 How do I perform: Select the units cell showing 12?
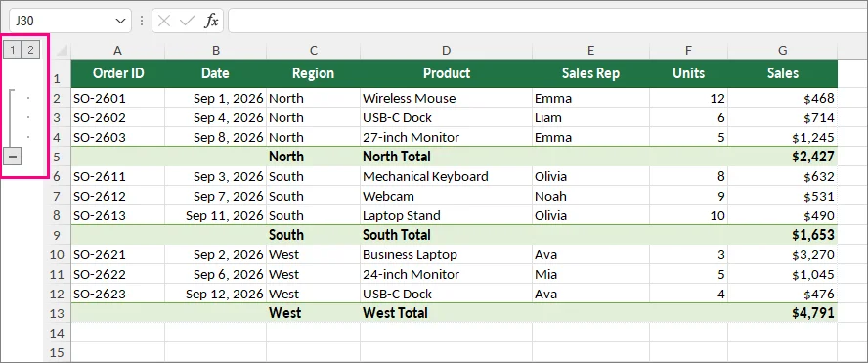pos(688,98)
